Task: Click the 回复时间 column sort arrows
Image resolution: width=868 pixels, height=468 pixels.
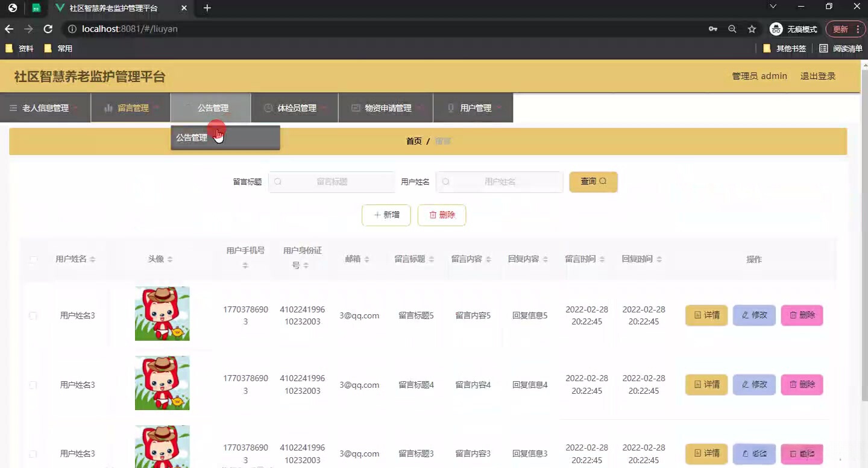Action: pos(659,259)
